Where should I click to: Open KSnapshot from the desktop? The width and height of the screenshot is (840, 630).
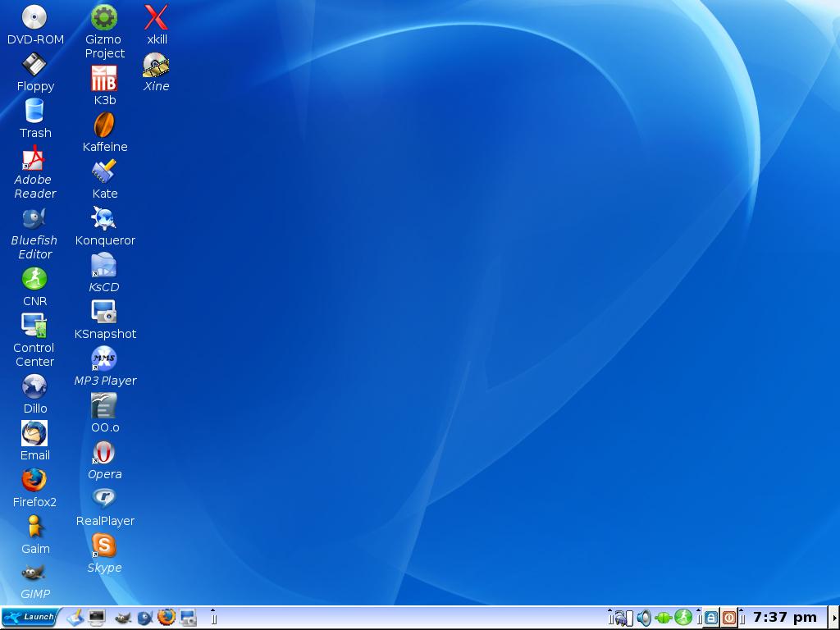pos(104,313)
